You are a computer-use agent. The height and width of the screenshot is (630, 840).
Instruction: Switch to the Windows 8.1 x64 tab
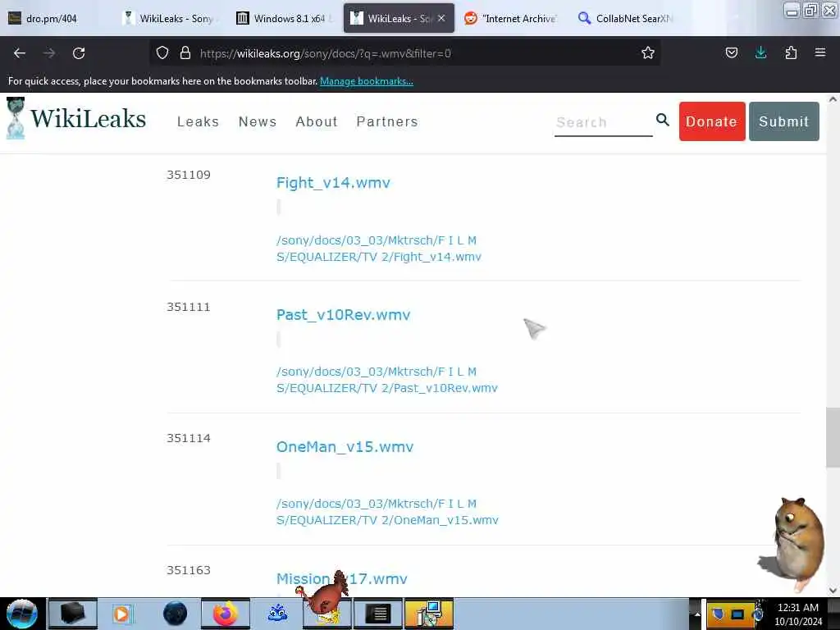tap(283, 18)
